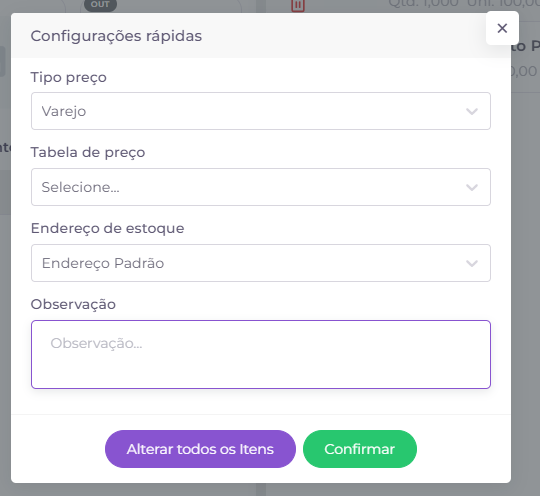
Task: Open the Tabela de preço dropdown
Action: pyautogui.click(x=261, y=187)
